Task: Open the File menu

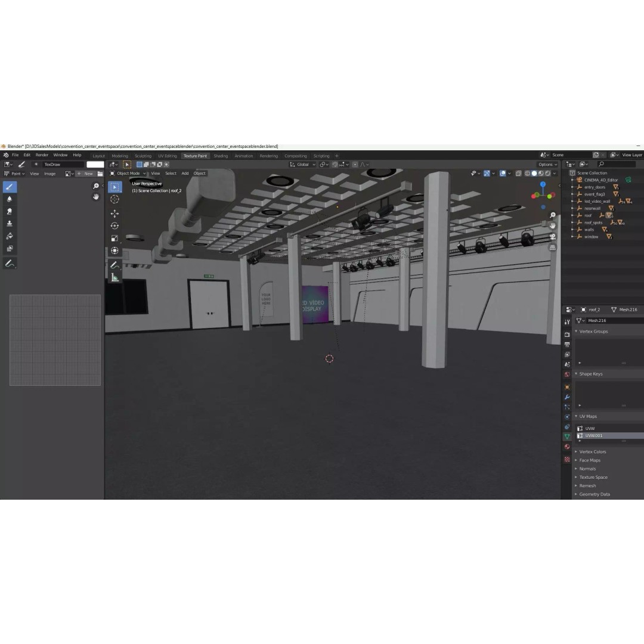Action: tap(15, 155)
